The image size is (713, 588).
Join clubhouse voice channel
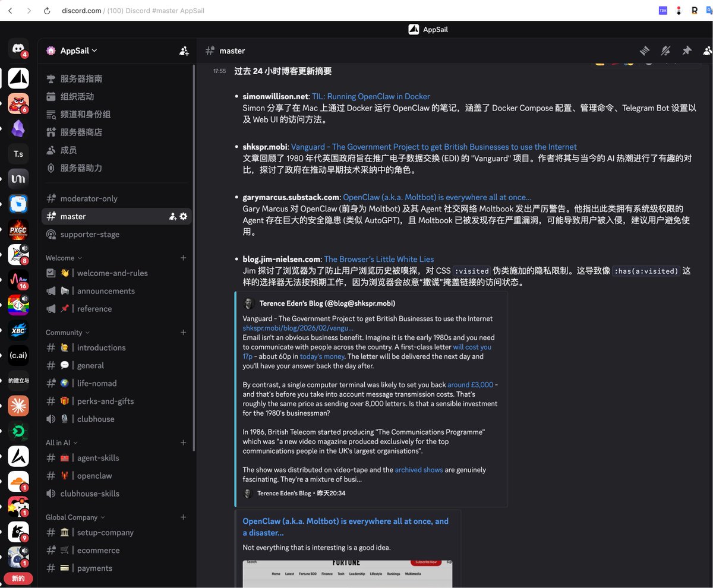[116, 419]
